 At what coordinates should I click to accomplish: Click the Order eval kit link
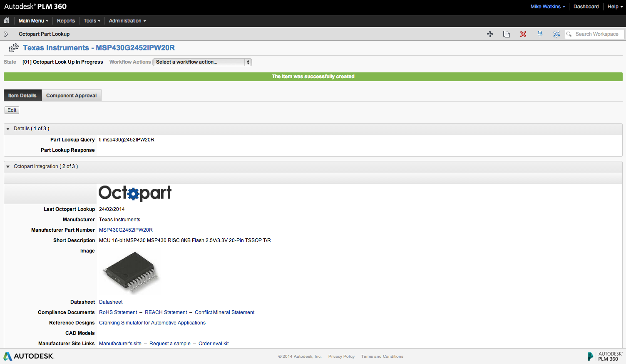[x=214, y=344]
